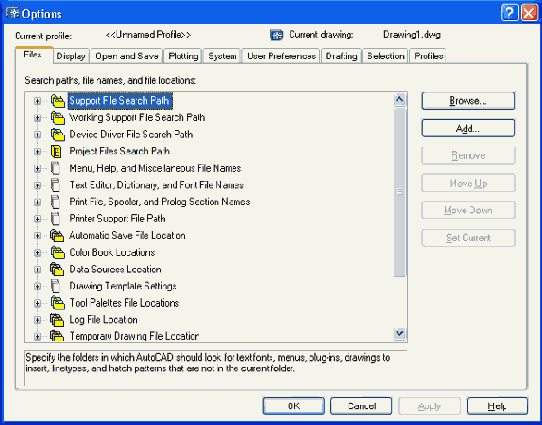Click the Automatic Save File Location folder icon
542x425 pixels.
click(x=57, y=236)
